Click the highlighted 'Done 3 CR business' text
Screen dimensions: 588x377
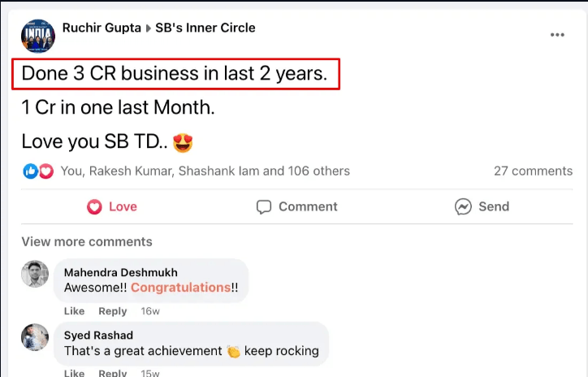pos(175,74)
